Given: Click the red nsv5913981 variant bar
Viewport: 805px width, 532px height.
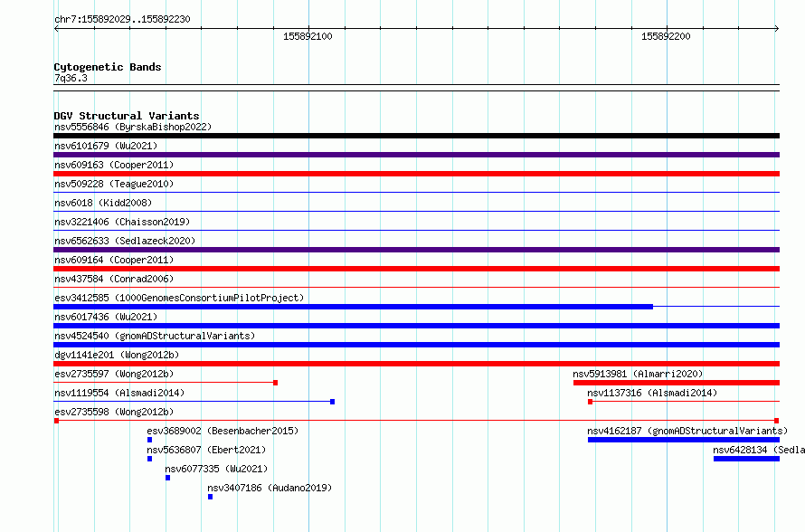Looking at the screenshot, I should coord(677,383).
